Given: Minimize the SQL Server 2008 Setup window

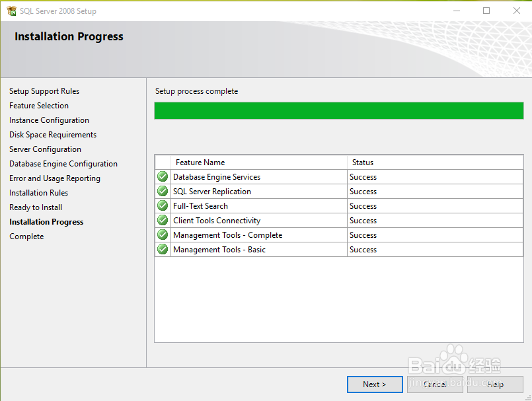Looking at the screenshot, I should tap(457, 11).
